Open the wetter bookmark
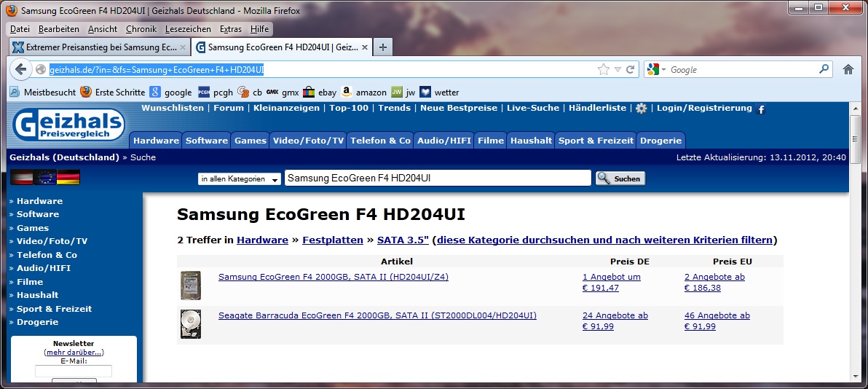This screenshot has width=868, height=389. pos(439,92)
